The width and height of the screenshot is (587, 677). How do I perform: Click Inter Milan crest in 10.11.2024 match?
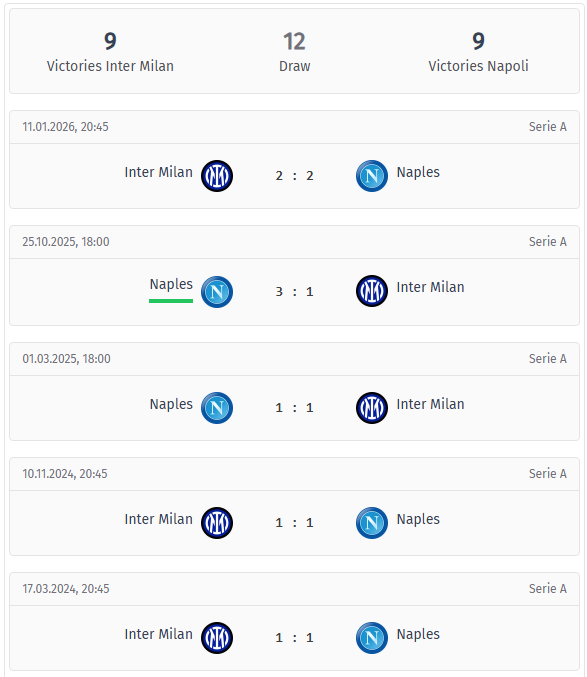[217, 523]
